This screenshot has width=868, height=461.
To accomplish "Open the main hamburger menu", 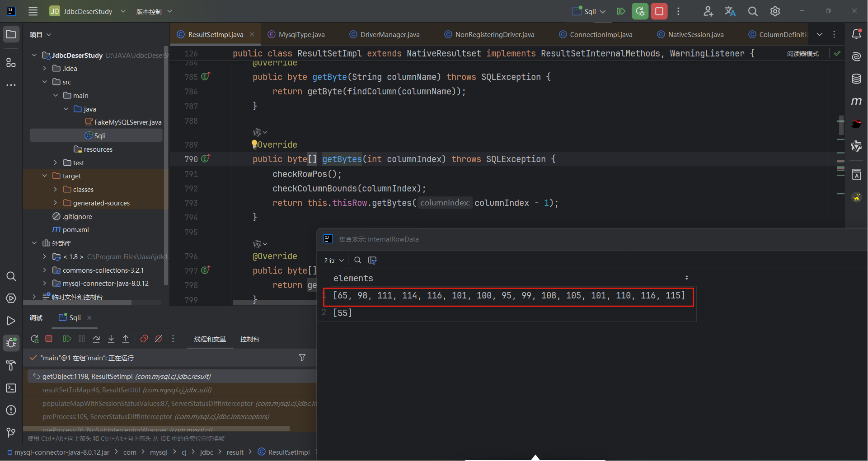I will pyautogui.click(x=33, y=11).
